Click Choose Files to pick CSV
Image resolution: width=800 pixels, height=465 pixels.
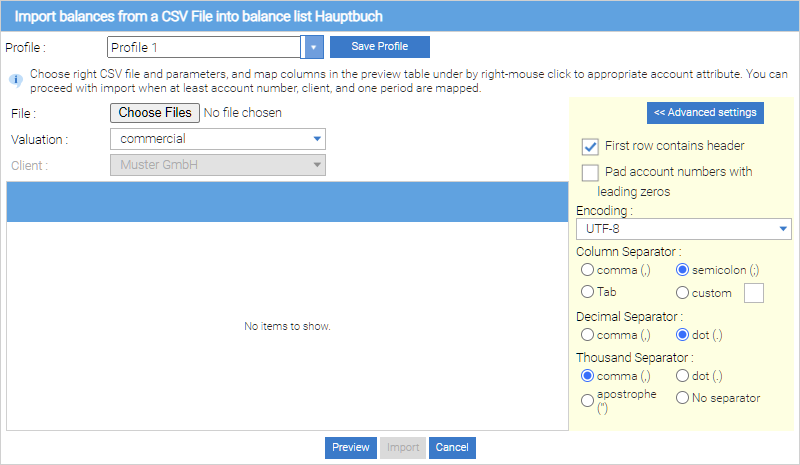click(x=155, y=113)
